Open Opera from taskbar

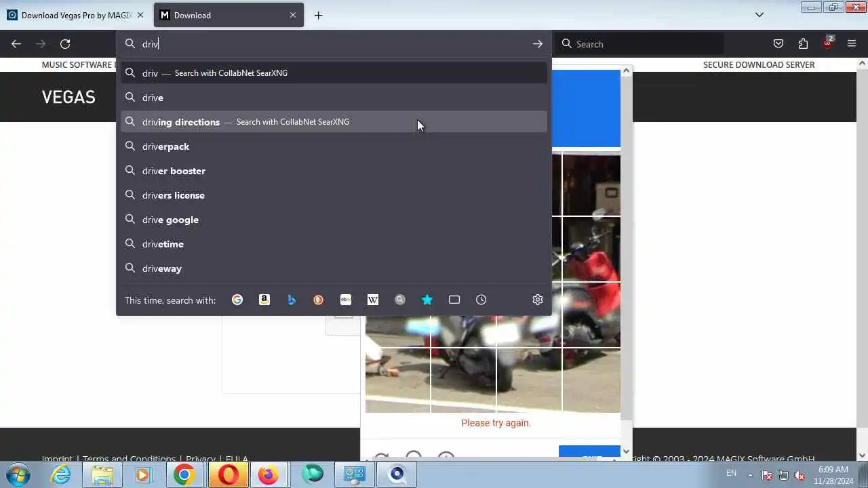click(228, 474)
